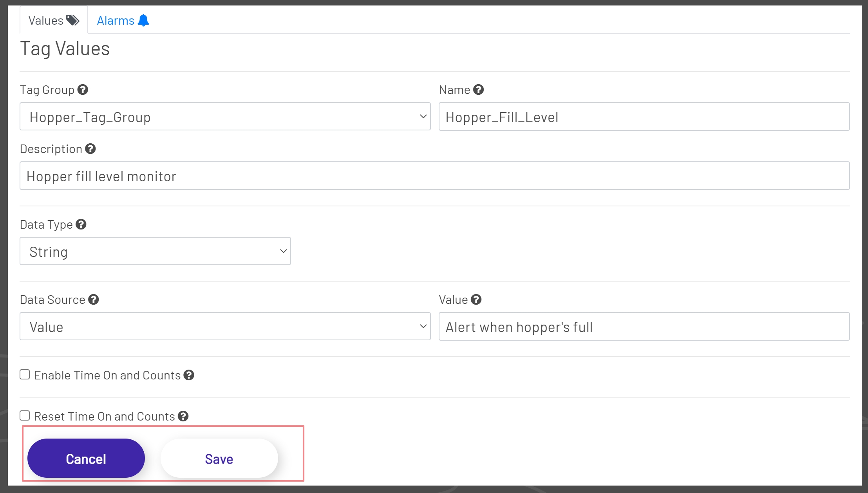Click the tag icon on the Values tab

click(x=72, y=20)
